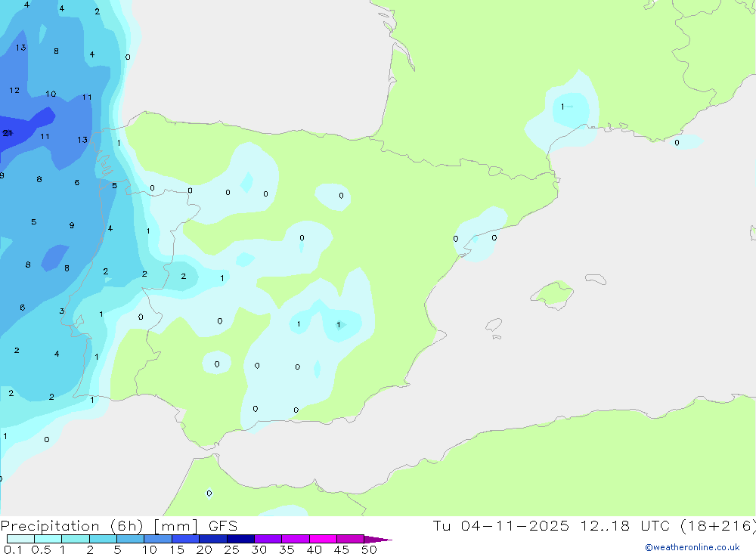Image resolution: width=756 pixels, height=554 pixels.
Task: Click the "(18+216)" forecast run text
Action: tap(718, 526)
